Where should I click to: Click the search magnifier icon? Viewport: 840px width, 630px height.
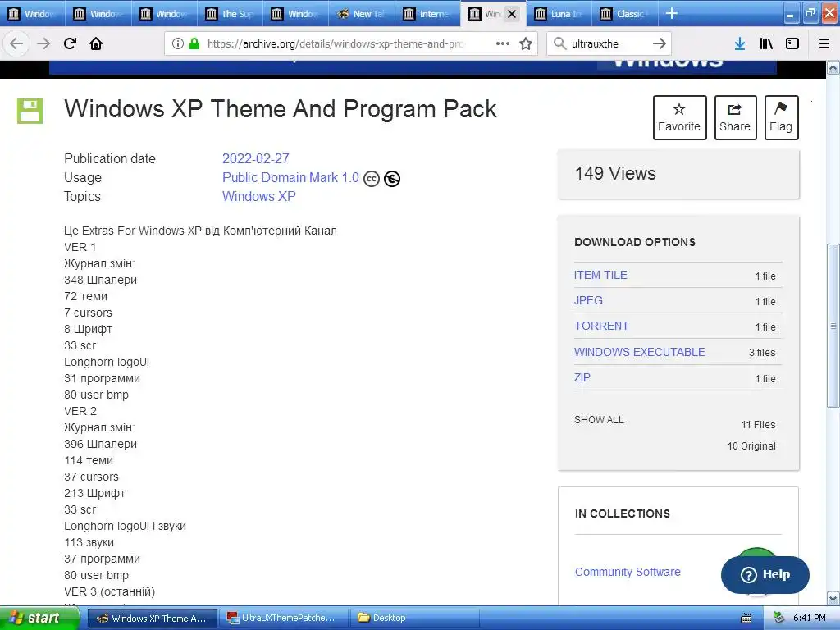(x=559, y=43)
